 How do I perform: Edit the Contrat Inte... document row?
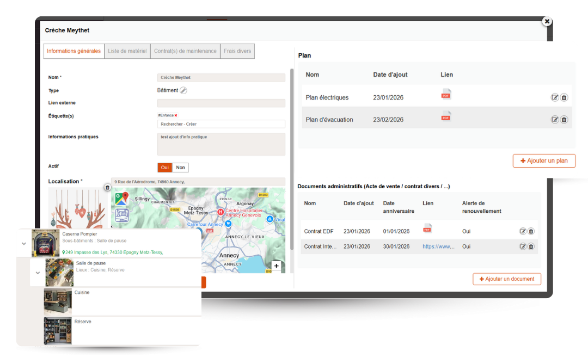pos(523,246)
